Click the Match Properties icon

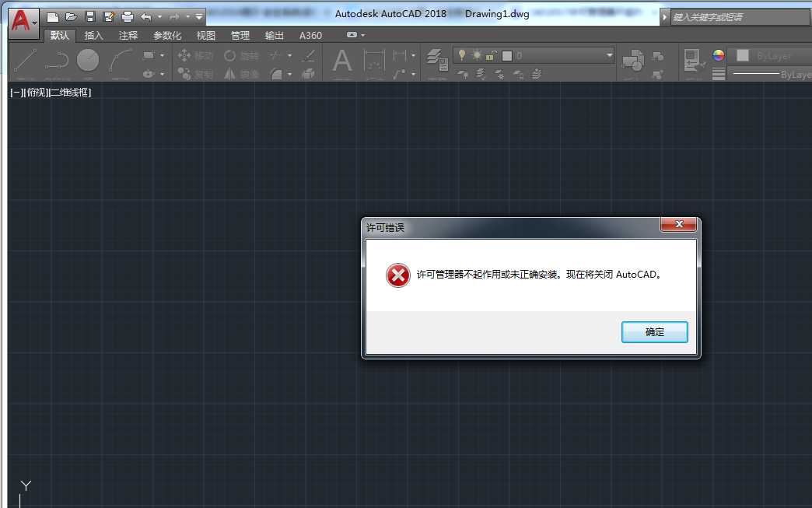click(694, 60)
